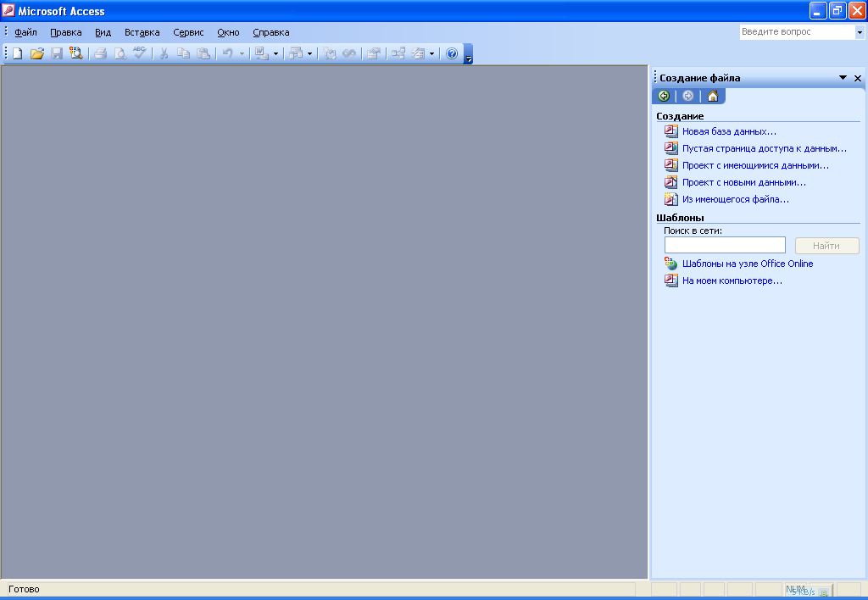The height and width of the screenshot is (600, 868).
Task: Click the Из имеющегося файла link
Action: tap(736, 199)
